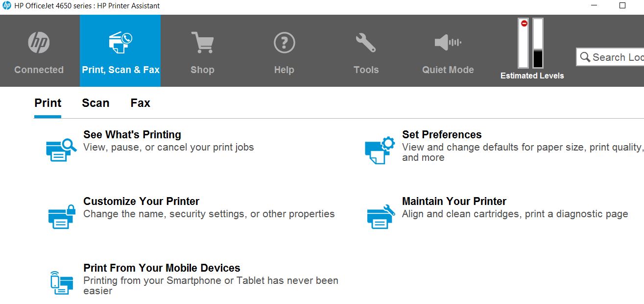Click the Customize Your Printer lock icon
The height and width of the screenshot is (304, 644).
pyautogui.click(x=62, y=216)
